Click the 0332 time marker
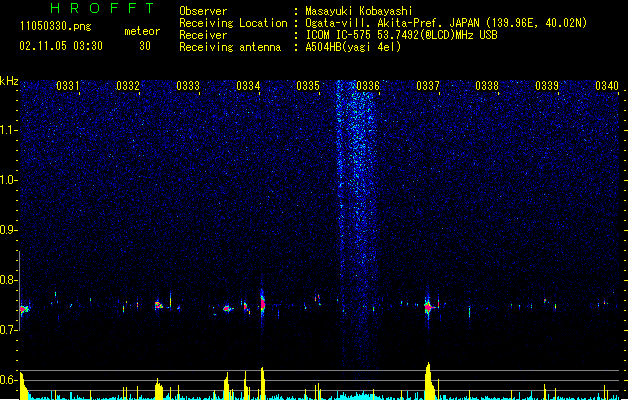This screenshot has height=400, width=629. click(128, 86)
